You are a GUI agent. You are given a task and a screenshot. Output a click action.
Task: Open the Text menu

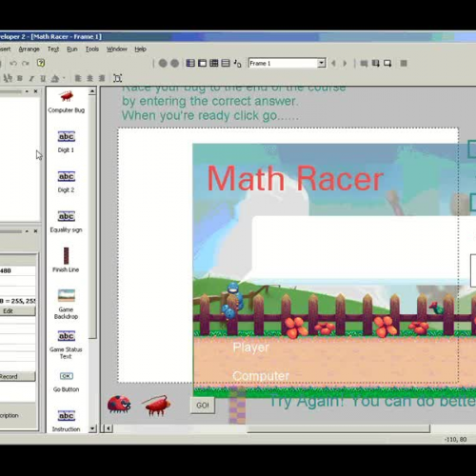pyautogui.click(x=53, y=50)
